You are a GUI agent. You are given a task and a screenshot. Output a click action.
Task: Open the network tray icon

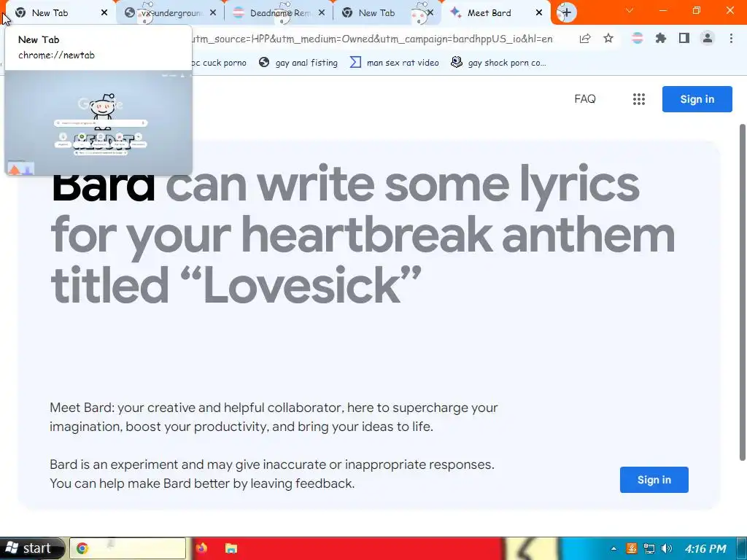[x=649, y=548]
